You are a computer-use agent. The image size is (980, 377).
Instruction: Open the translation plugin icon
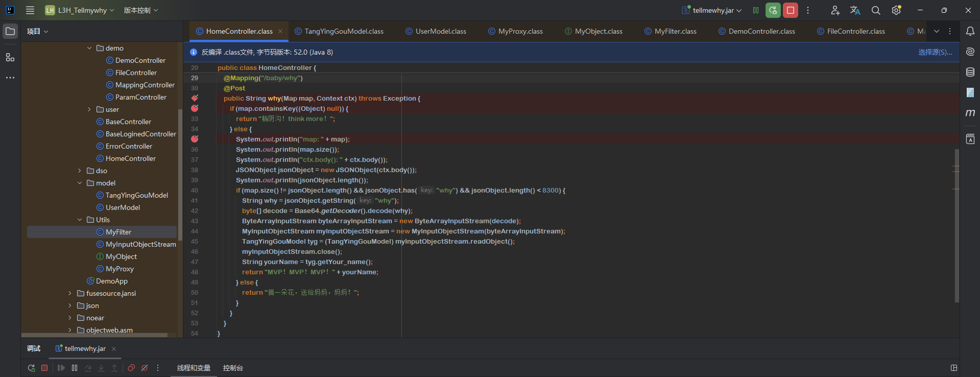point(855,10)
